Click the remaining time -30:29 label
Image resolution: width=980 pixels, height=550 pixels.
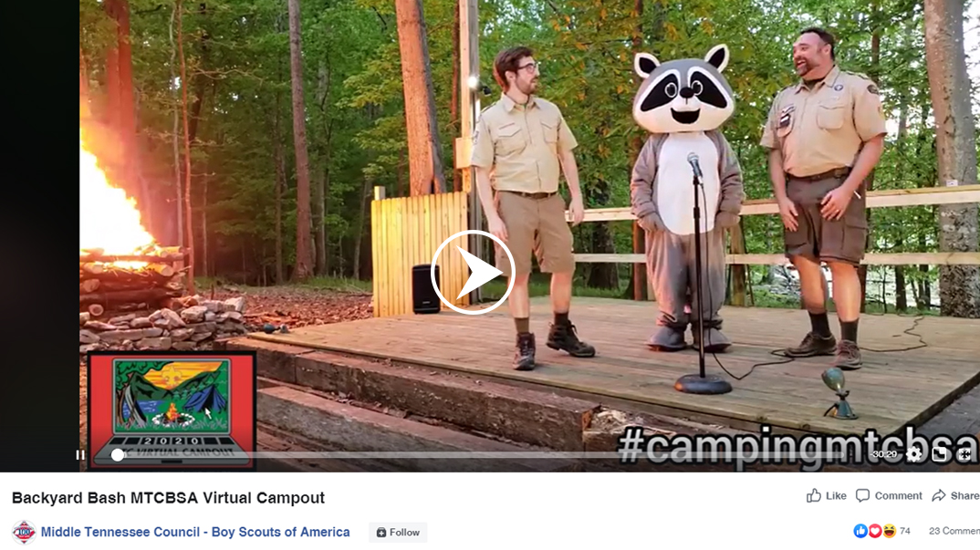click(x=884, y=454)
